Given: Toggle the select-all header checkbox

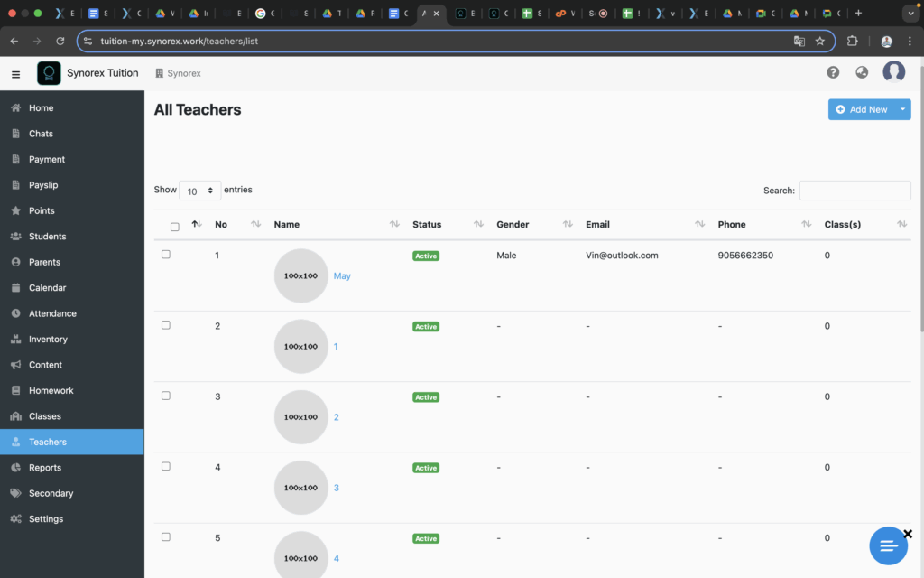Looking at the screenshot, I should (x=174, y=227).
